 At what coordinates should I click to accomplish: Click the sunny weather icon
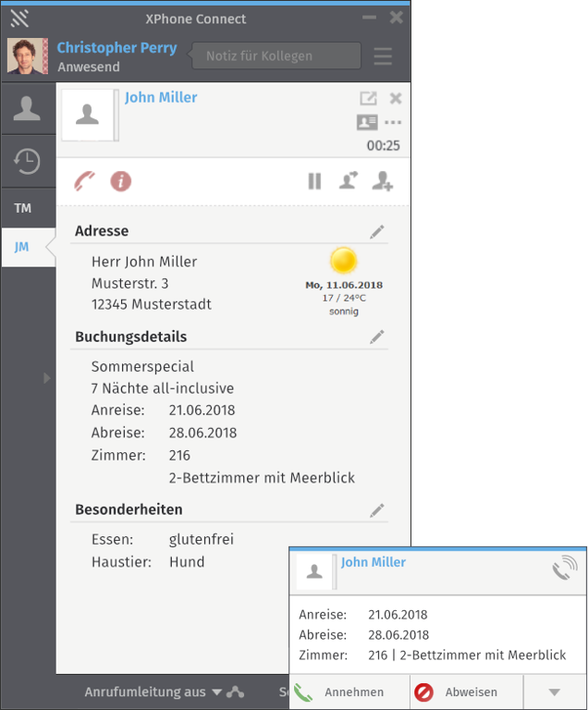[343, 261]
